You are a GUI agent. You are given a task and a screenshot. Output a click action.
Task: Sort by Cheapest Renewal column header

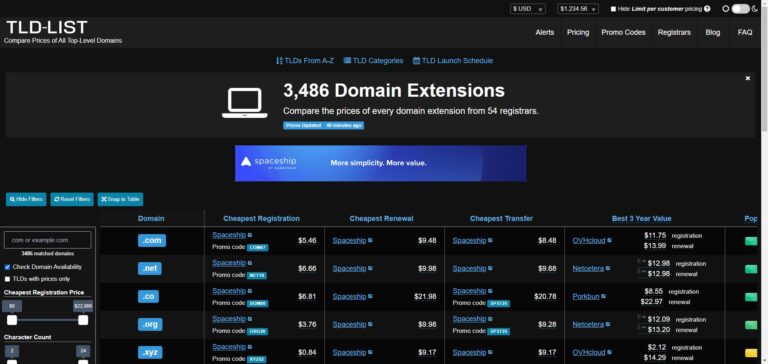pyautogui.click(x=382, y=218)
